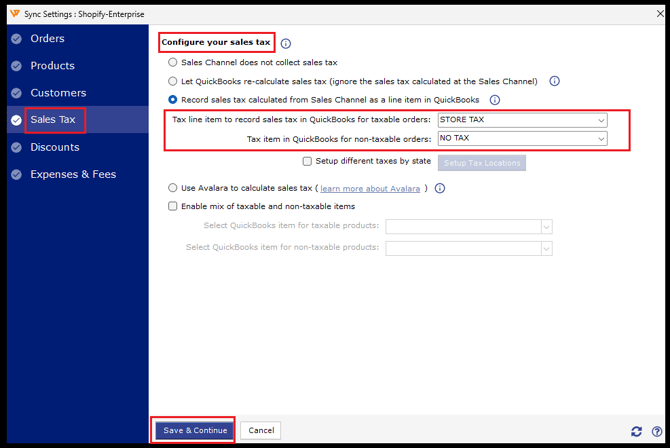Click the checkmark icon beside Customers
The height and width of the screenshot is (448, 670).
(16, 93)
